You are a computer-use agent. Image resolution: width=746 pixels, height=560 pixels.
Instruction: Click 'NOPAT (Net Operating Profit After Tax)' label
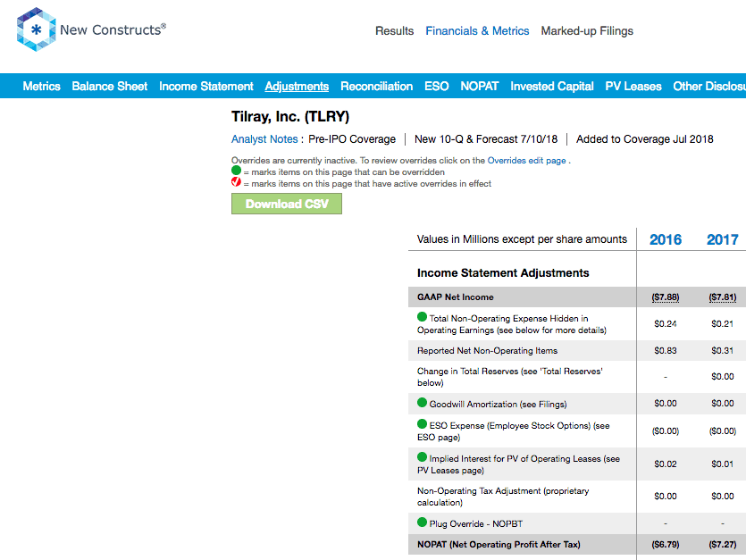pos(499,544)
